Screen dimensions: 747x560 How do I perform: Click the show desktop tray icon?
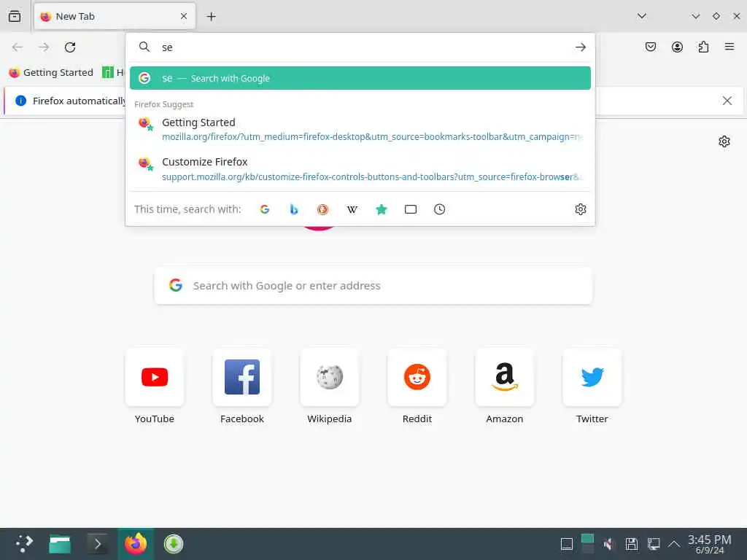[566, 544]
